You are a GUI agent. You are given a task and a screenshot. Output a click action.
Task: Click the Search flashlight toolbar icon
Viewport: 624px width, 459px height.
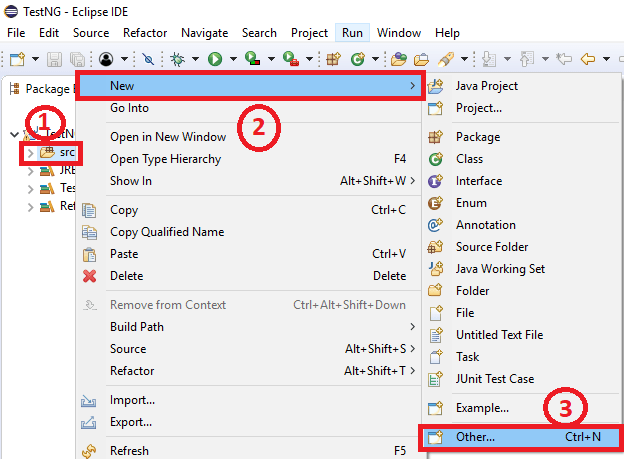[x=446, y=59]
